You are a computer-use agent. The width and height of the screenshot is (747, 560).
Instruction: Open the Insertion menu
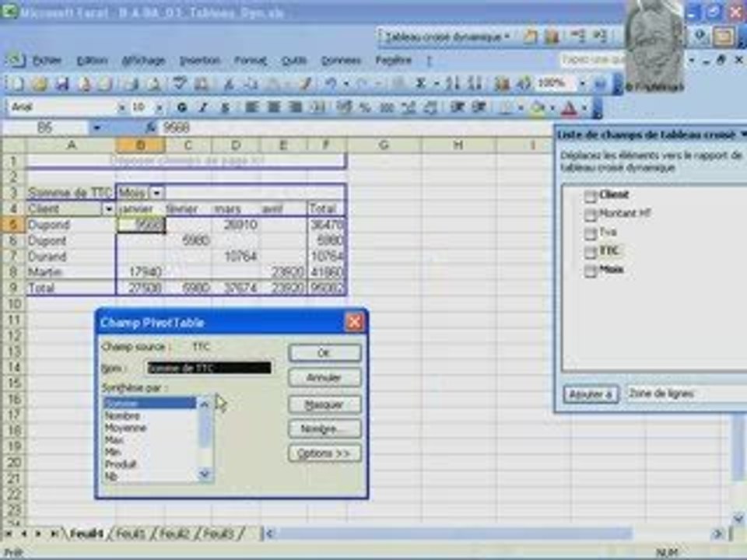pos(200,61)
